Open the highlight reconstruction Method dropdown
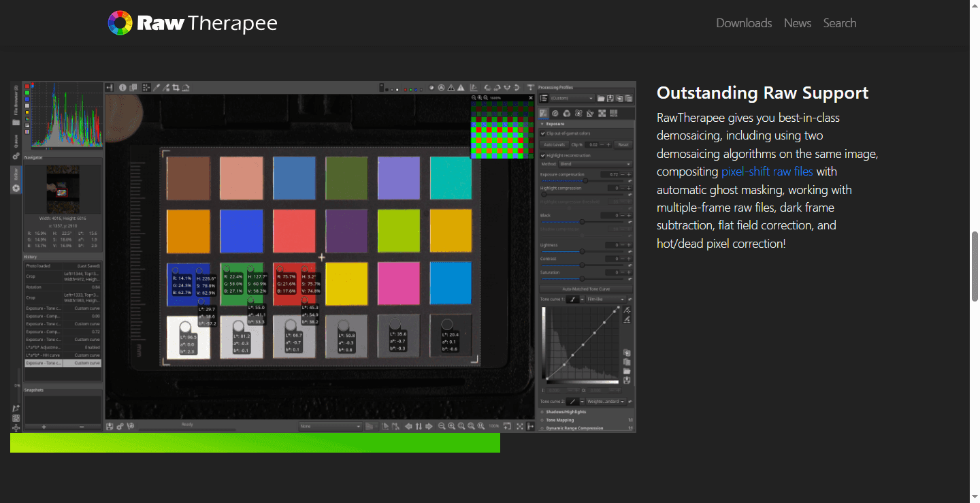Viewport: 980px width, 503px height. pyautogui.click(x=595, y=164)
